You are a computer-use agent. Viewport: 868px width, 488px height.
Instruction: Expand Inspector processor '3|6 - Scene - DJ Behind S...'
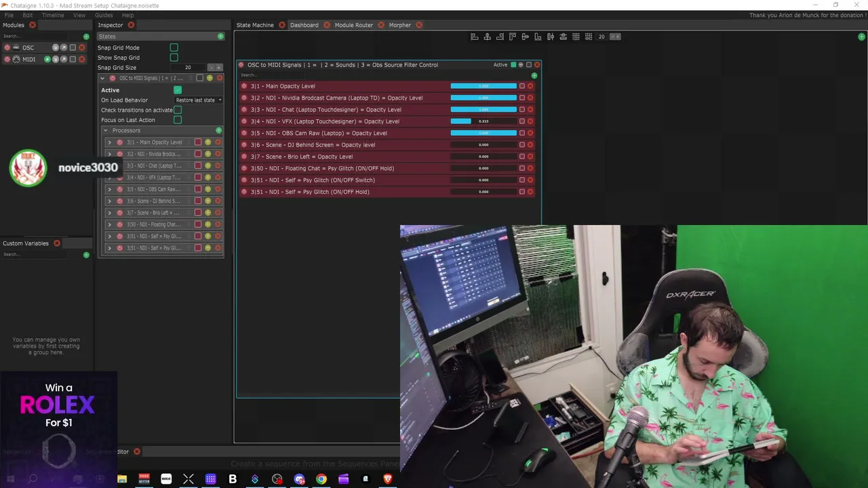pos(109,201)
